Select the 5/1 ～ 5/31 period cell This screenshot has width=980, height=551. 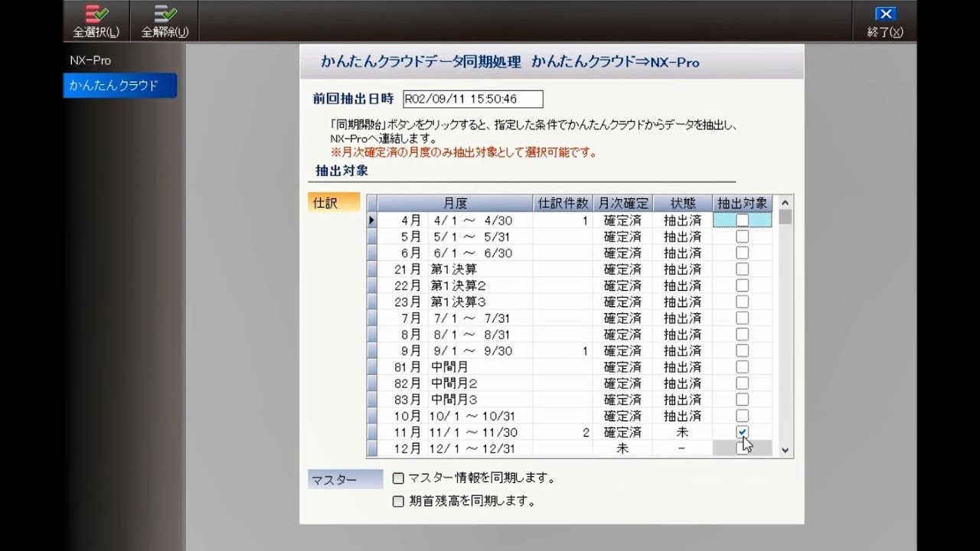(x=480, y=236)
